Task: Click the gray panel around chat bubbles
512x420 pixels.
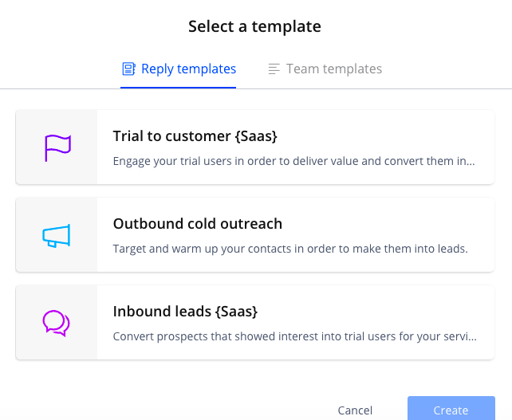Action: [x=57, y=323]
